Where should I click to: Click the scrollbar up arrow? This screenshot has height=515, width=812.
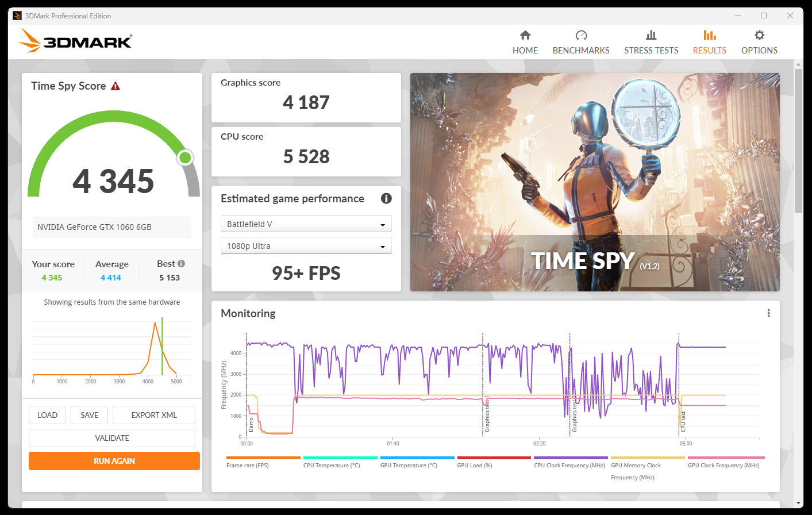click(x=798, y=64)
